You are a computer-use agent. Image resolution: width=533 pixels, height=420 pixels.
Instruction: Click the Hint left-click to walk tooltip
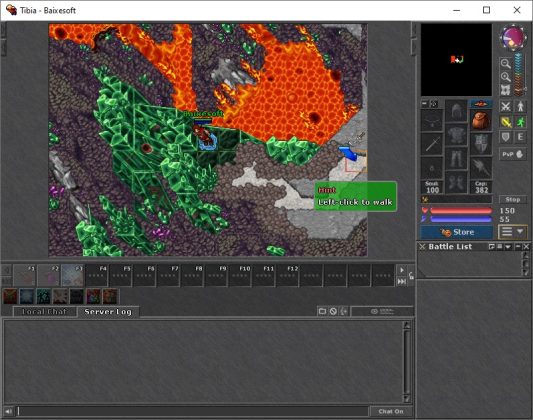tap(355, 197)
